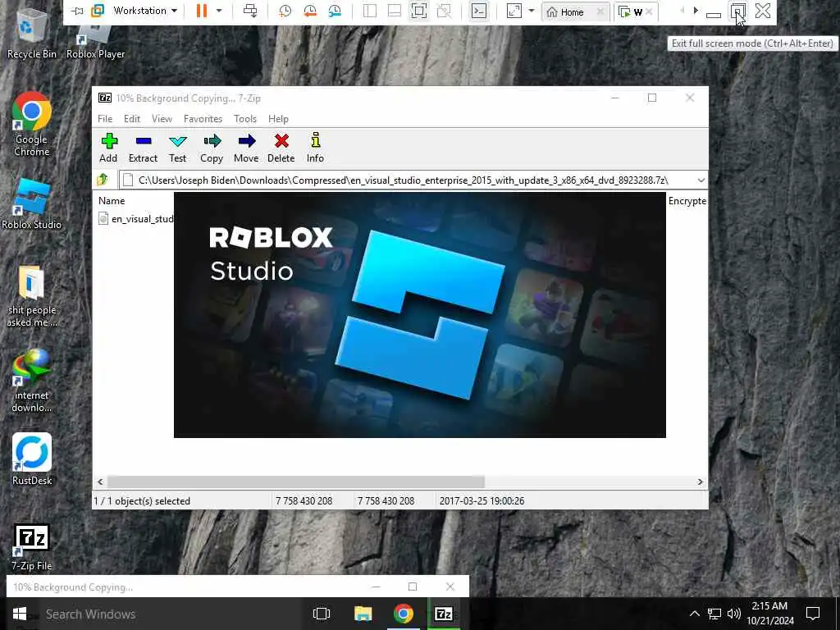Open the Favorites menu in 7-Zip
The width and height of the screenshot is (840, 630).
pos(203,118)
